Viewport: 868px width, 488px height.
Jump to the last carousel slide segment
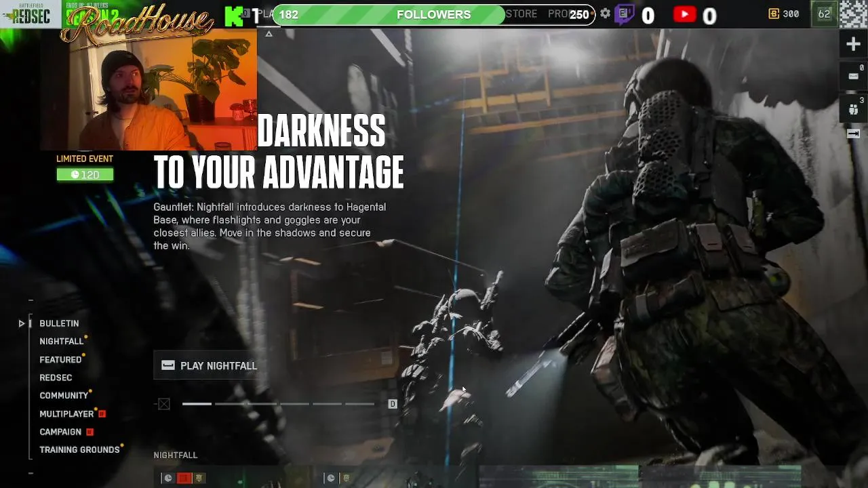(x=359, y=404)
